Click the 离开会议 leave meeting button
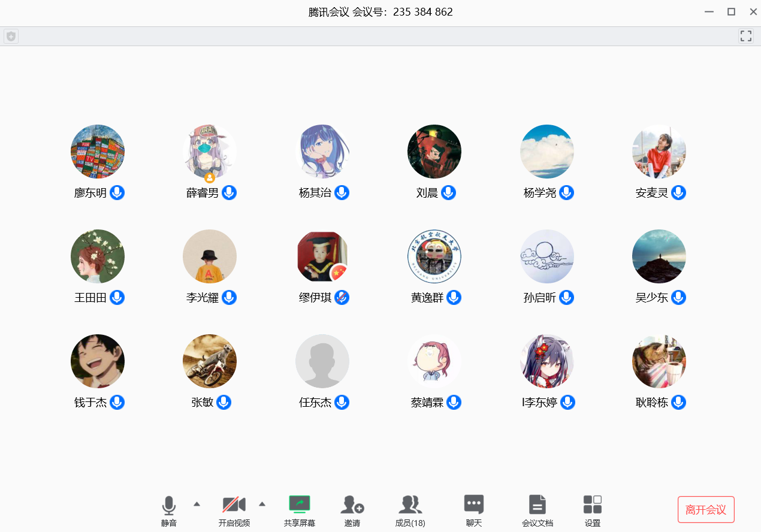The width and height of the screenshot is (761, 532). pos(706,510)
